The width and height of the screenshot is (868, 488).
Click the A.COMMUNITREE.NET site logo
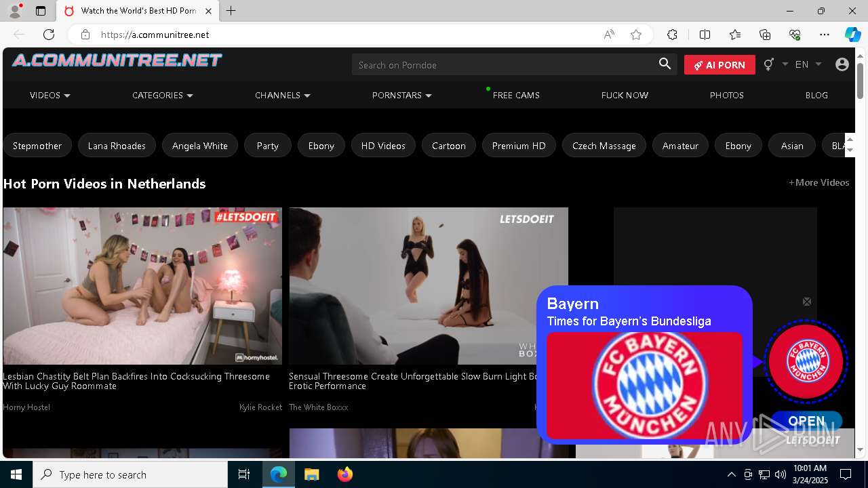117,60
